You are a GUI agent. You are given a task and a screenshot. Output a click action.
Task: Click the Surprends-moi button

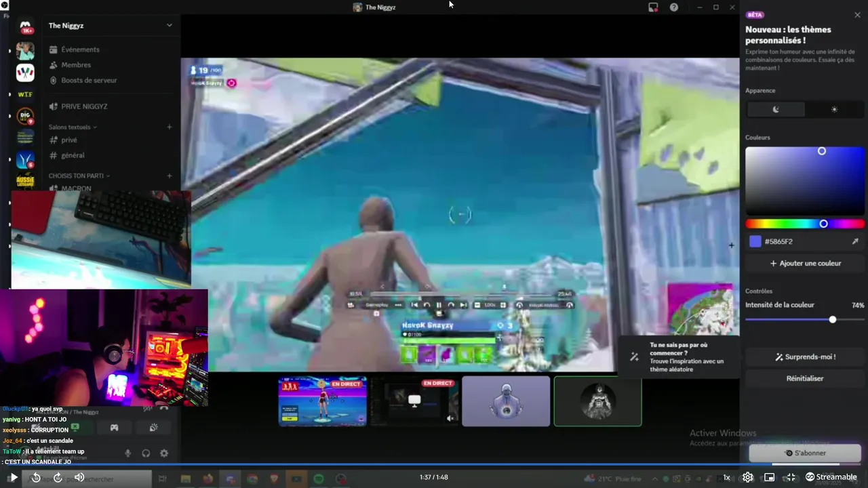pyautogui.click(x=805, y=357)
